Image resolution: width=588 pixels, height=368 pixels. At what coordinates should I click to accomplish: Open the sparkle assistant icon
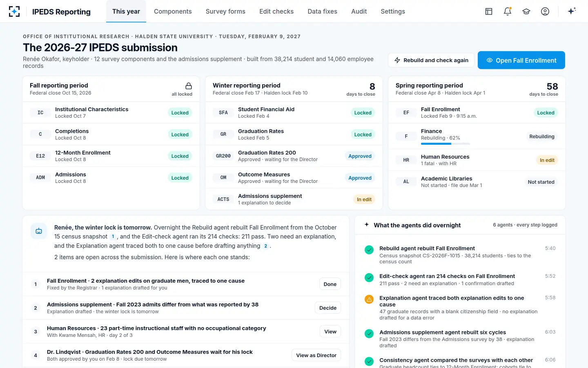pos(572,11)
